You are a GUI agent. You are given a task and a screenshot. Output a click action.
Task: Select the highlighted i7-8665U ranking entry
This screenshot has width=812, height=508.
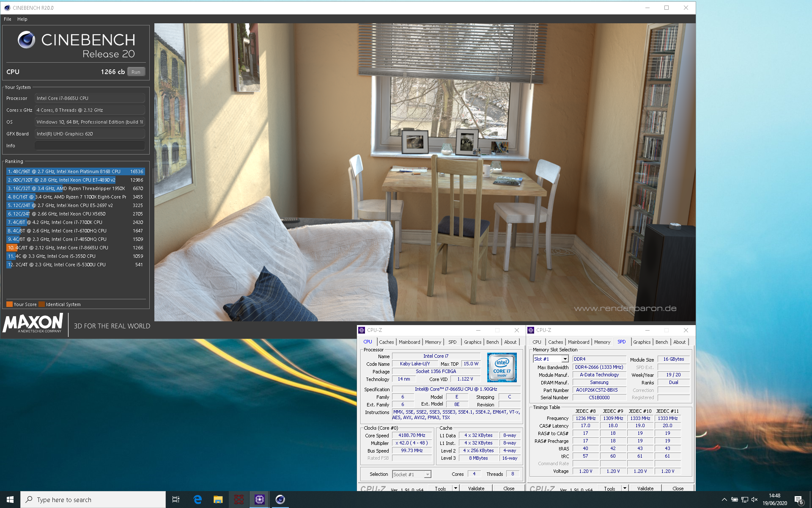pos(76,248)
